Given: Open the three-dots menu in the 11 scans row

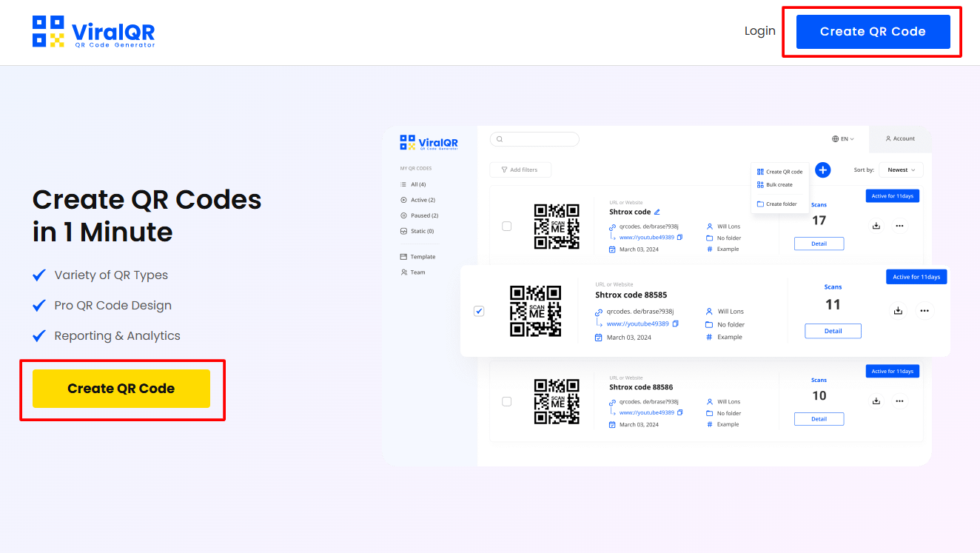Looking at the screenshot, I should pyautogui.click(x=924, y=311).
